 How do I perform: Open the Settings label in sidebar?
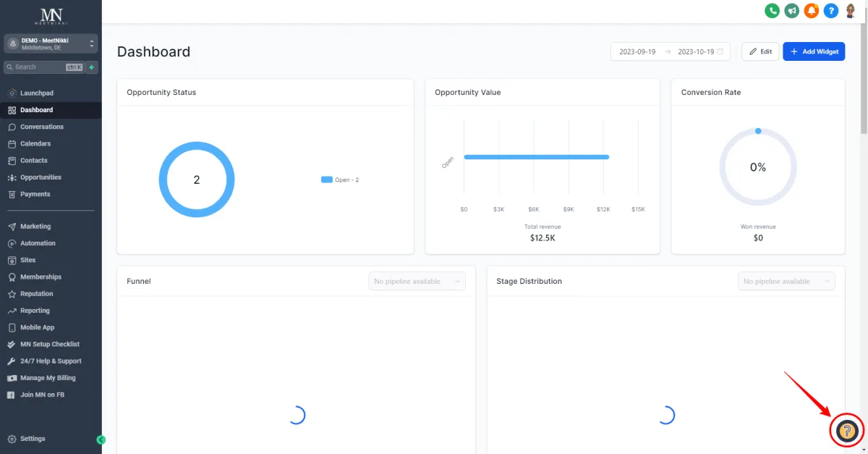pyautogui.click(x=33, y=439)
